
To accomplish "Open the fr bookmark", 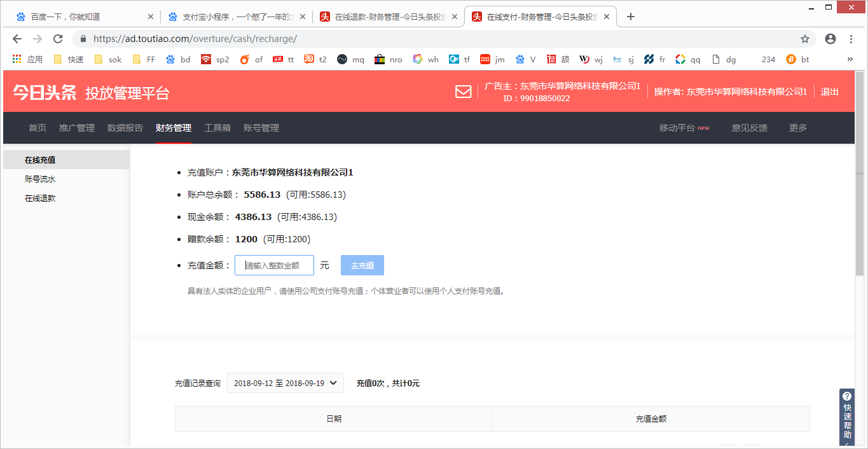I will [x=654, y=59].
